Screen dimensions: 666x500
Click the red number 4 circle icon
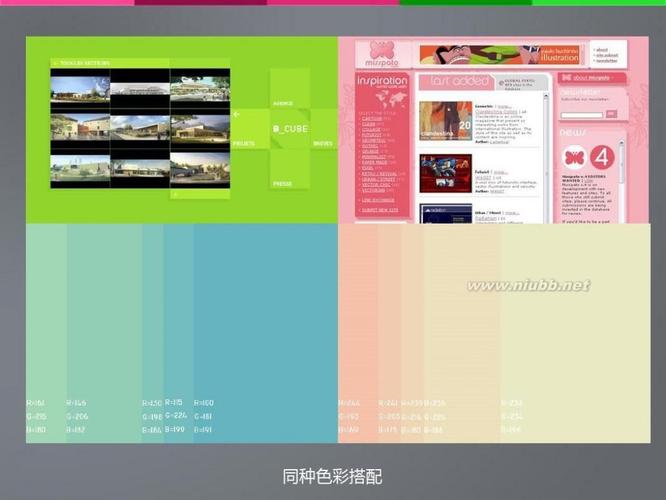(x=602, y=158)
